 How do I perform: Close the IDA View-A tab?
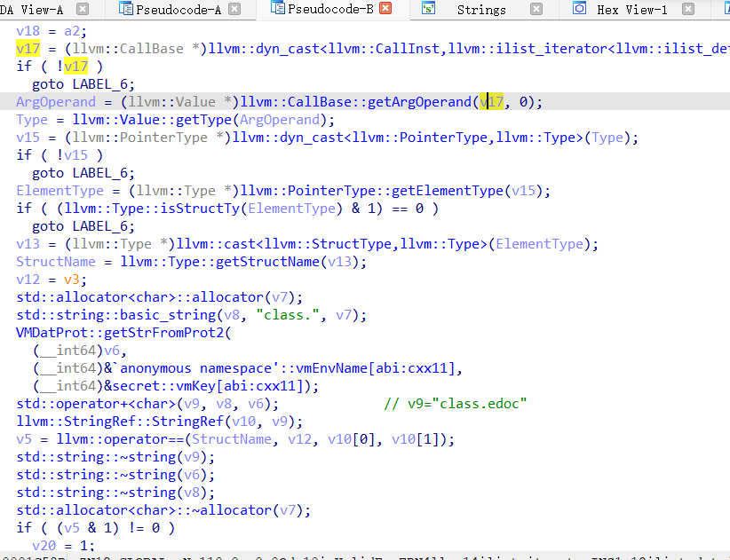[x=83, y=10]
